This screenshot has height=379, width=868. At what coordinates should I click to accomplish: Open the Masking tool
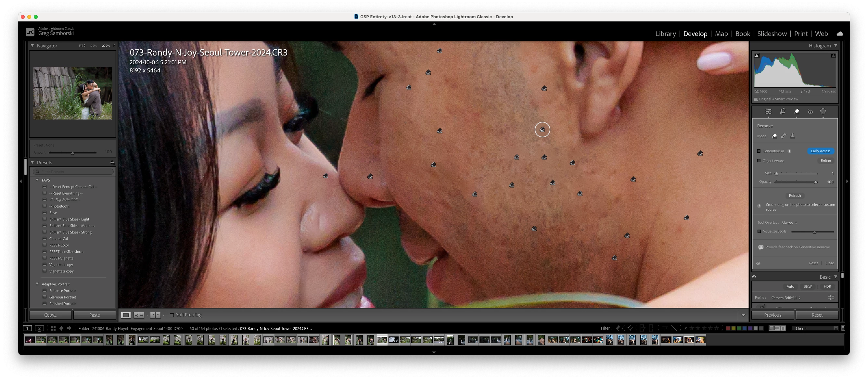point(823,111)
